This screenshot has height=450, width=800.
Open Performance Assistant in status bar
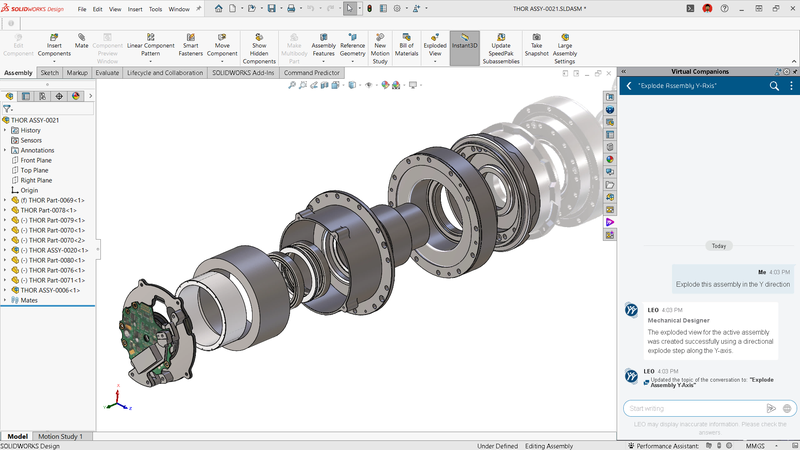[664, 446]
